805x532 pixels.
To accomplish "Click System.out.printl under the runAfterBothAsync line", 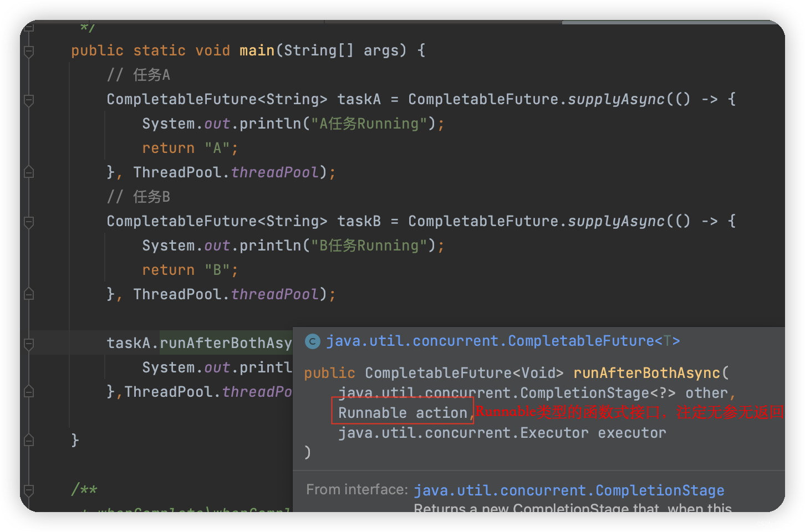I will point(217,367).
